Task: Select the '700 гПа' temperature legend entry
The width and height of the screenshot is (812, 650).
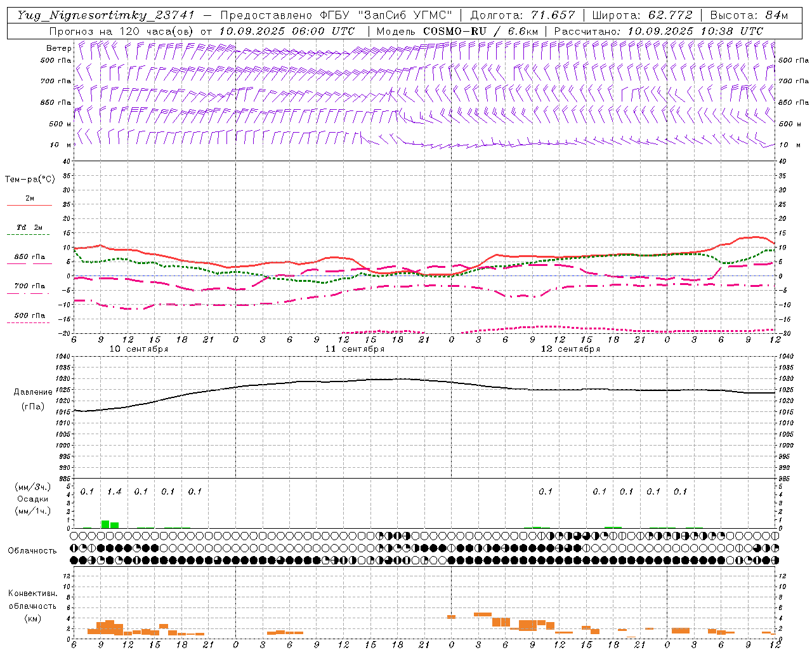Action: pyautogui.click(x=30, y=286)
